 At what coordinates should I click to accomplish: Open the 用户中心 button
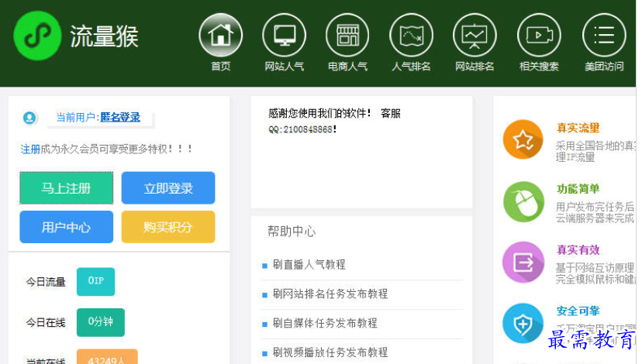tap(67, 227)
